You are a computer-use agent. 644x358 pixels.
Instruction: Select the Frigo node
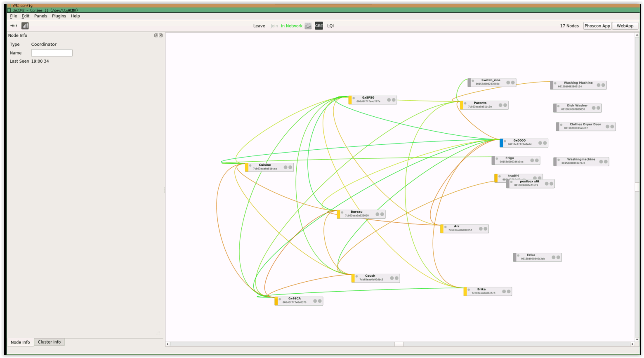coord(516,160)
